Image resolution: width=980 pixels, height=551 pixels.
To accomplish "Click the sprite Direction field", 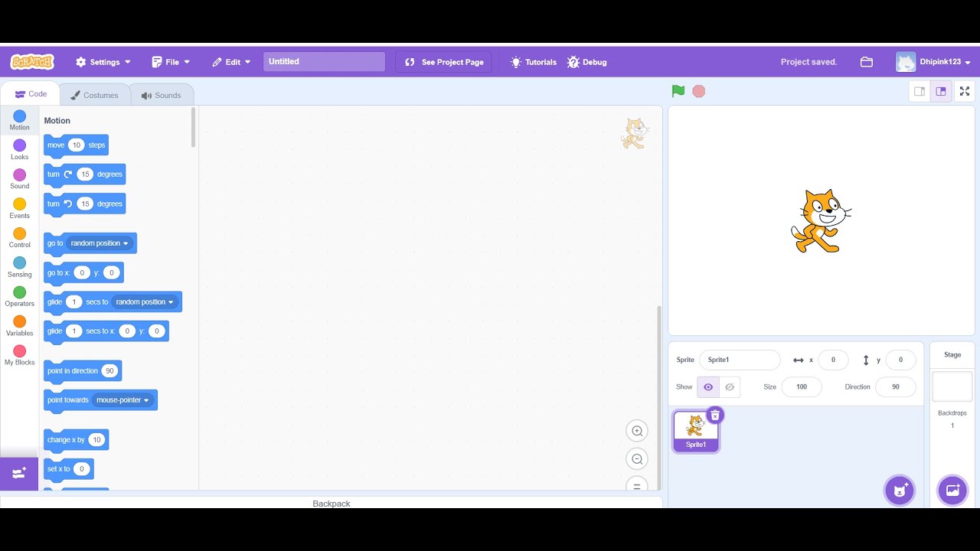I will [896, 387].
